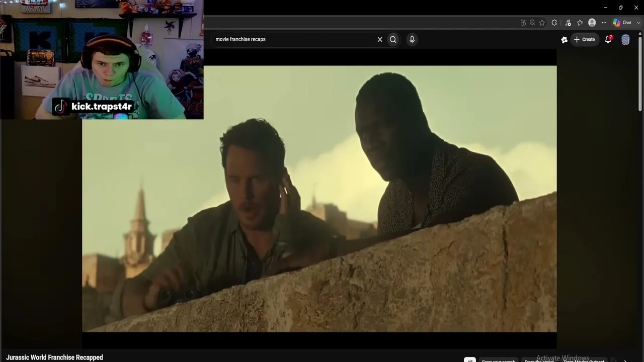The height and width of the screenshot is (362, 644).
Task: Open the browser profile avatar
Action: click(592, 23)
